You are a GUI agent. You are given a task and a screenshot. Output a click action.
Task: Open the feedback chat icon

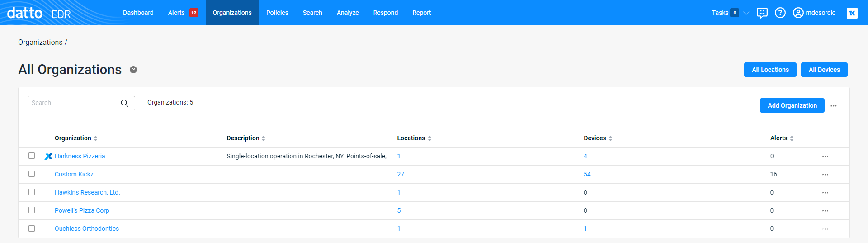pos(762,13)
